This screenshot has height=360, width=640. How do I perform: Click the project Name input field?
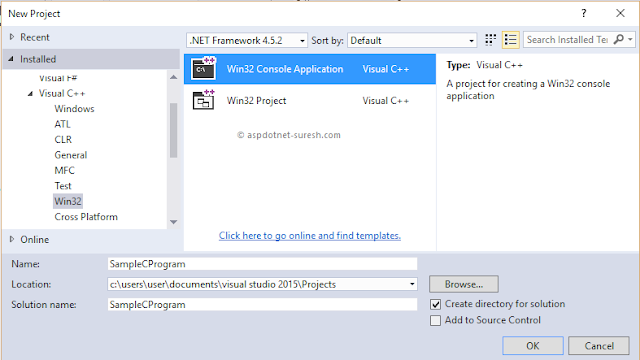(262, 264)
